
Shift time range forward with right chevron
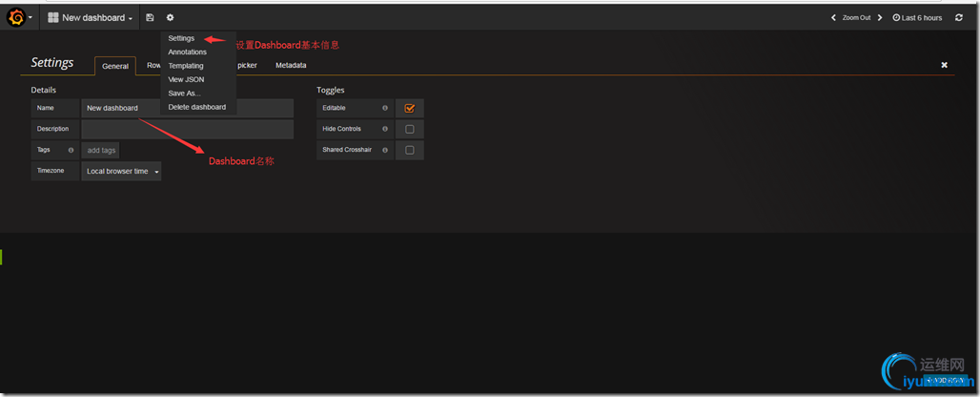coord(880,18)
